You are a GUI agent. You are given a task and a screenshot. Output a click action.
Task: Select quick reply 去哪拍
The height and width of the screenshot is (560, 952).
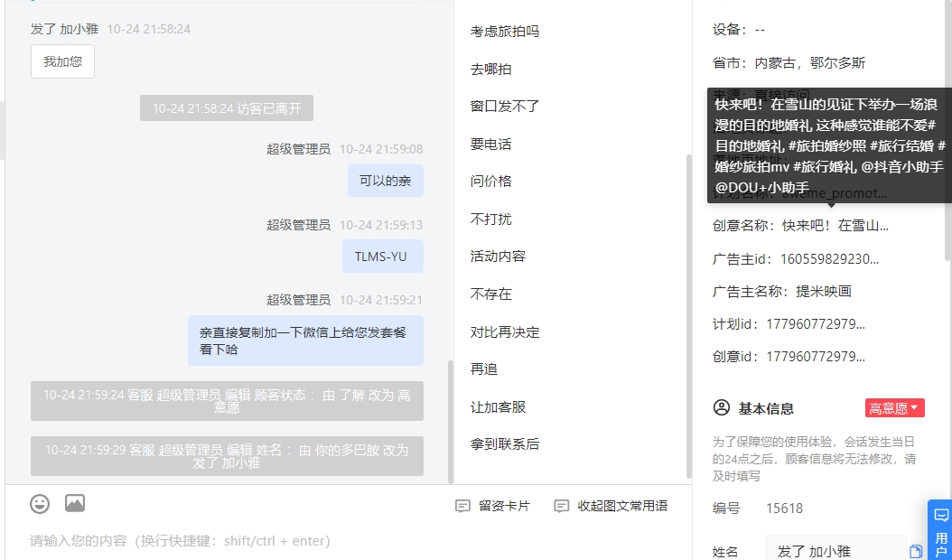[490, 70]
